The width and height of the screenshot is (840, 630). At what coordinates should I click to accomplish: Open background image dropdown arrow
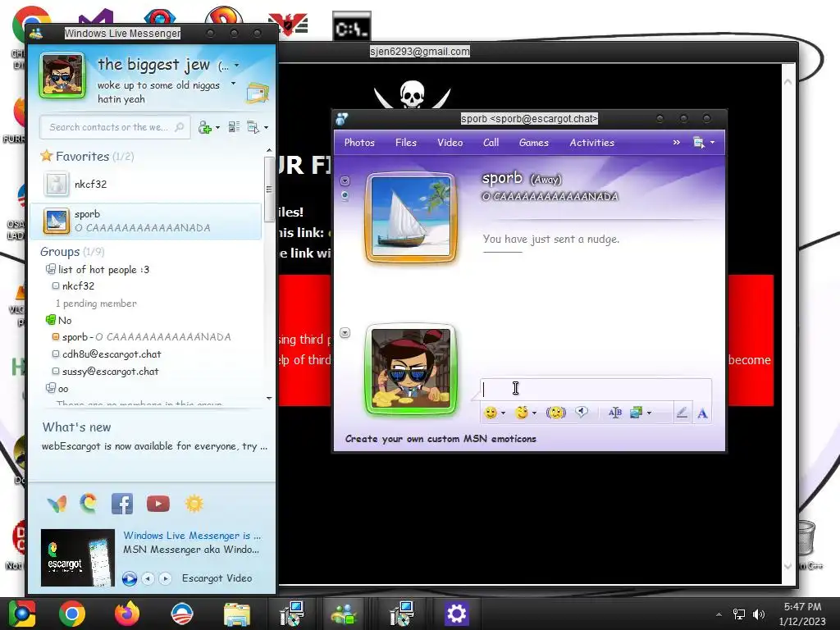[x=650, y=413]
